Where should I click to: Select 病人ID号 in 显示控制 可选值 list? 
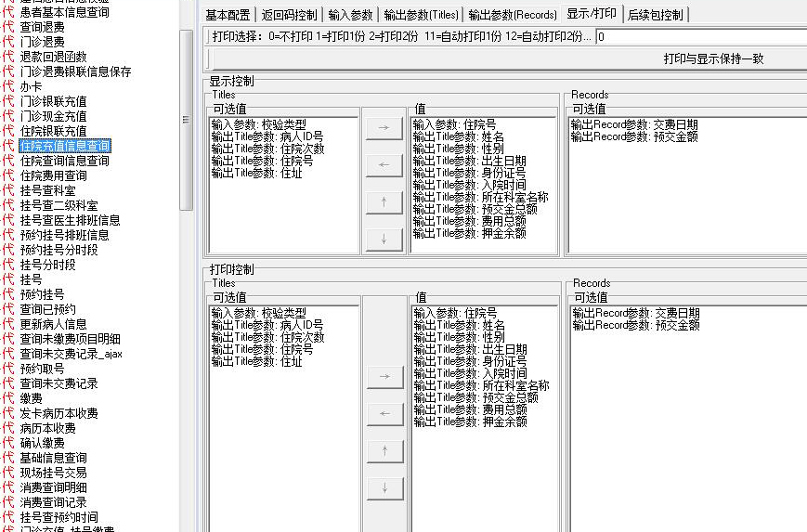tap(267, 136)
